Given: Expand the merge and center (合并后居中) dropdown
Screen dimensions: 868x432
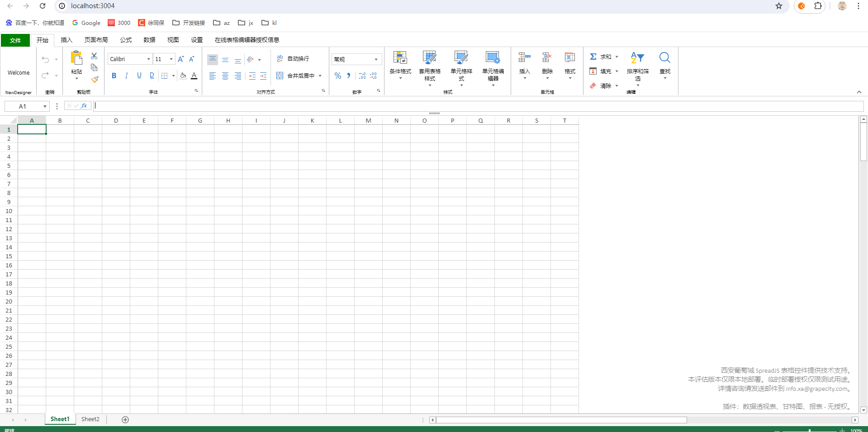Looking at the screenshot, I should coord(320,76).
